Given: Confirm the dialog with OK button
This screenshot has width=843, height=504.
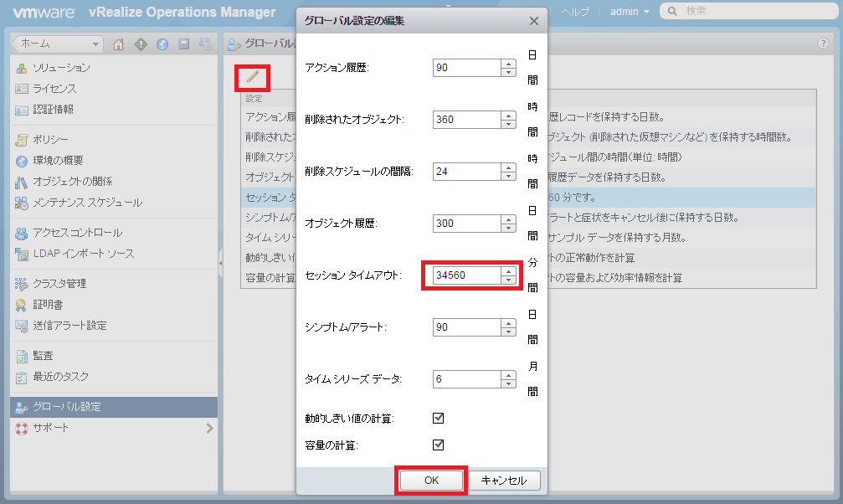Looking at the screenshot, I should 431,481.
